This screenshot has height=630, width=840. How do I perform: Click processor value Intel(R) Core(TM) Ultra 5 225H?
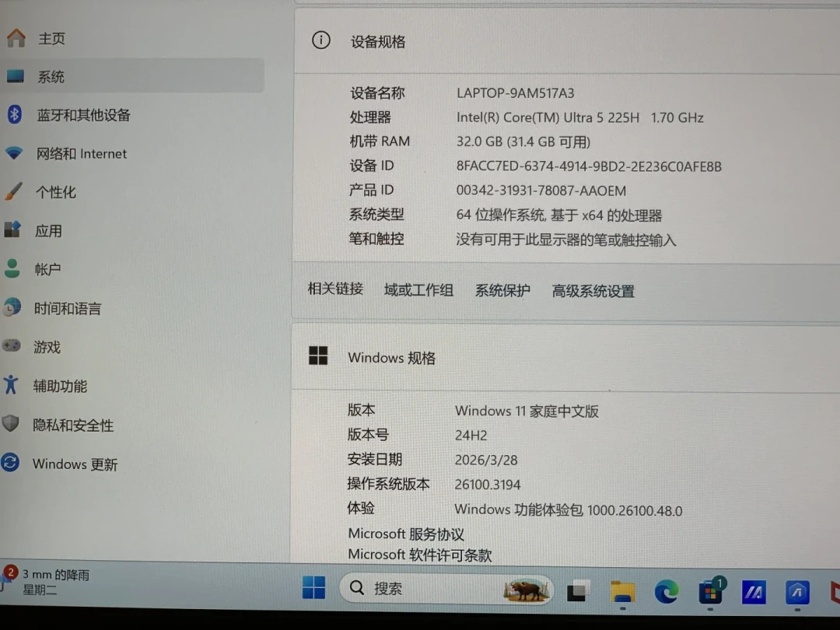coord(548,117)
